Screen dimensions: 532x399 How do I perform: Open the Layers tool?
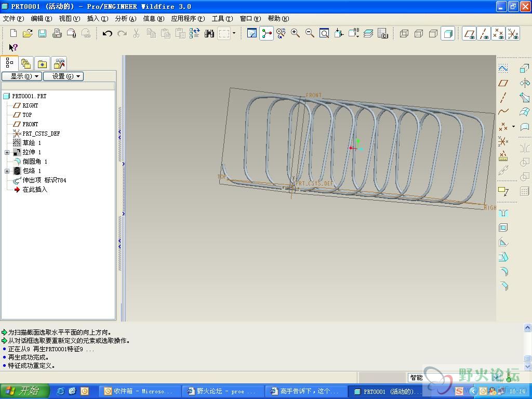(368, 33)
